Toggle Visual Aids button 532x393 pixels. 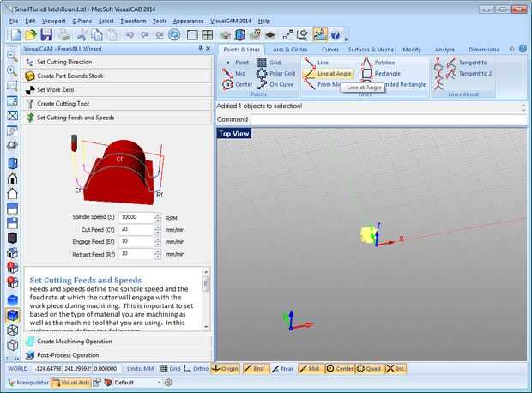pyautogui.click(x=70, y=383)
